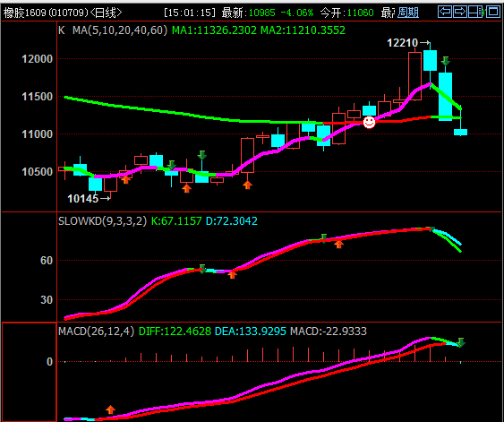The width and height of the screenshot is (504, 422).
Task: Toggle the split-pane layout icon
Action: pyautogui.click(x=476, y=12)
